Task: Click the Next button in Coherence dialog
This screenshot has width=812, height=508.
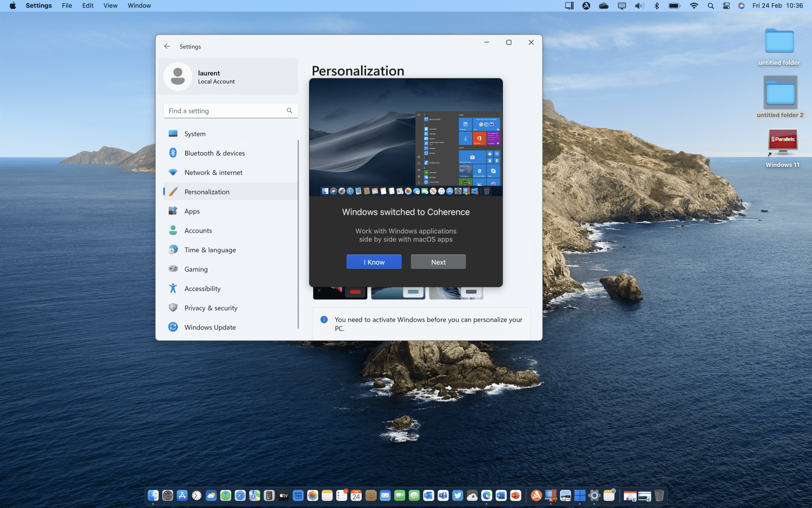Action: coord(438,262)
